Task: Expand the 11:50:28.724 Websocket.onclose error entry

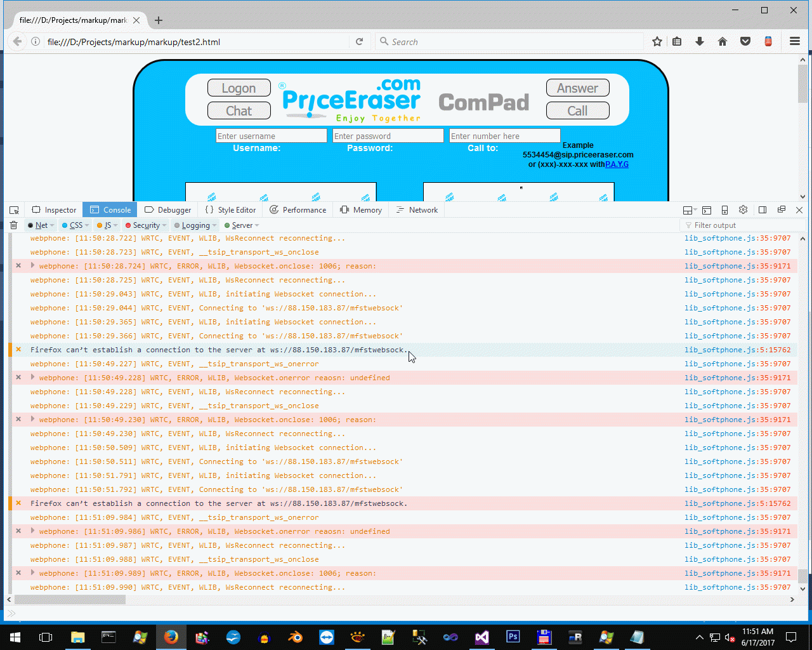Action: pos(33,265)
